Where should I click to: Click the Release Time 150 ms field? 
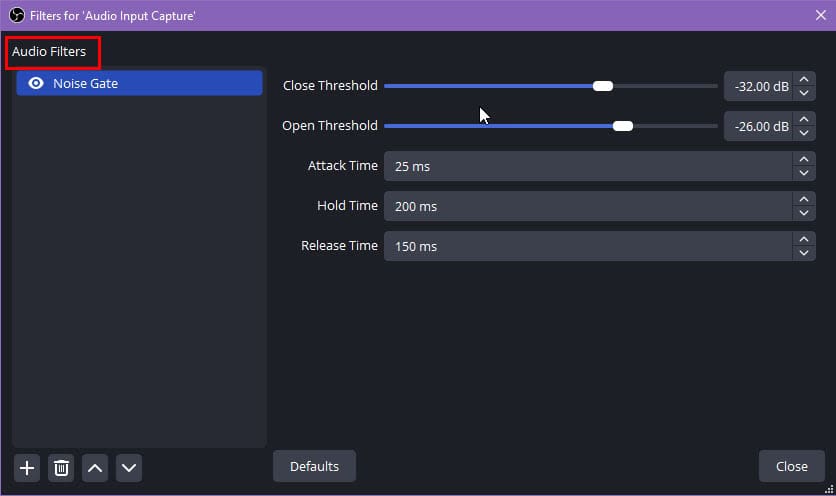[x=588, y=246]
